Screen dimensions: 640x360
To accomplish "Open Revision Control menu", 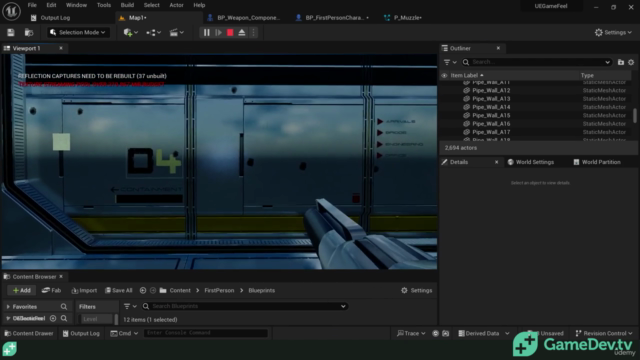I will click(x=604, y=333).
